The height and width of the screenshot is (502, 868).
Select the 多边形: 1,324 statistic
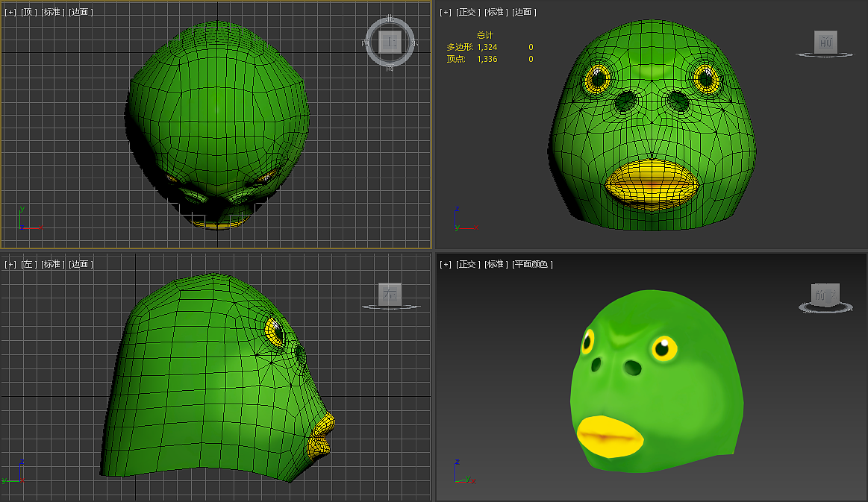pos(472,47)
